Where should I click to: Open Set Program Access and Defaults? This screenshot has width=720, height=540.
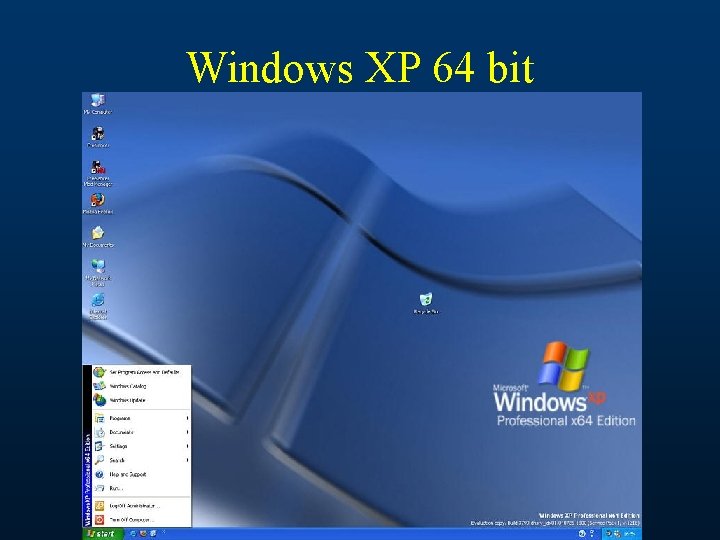(141, 372)
